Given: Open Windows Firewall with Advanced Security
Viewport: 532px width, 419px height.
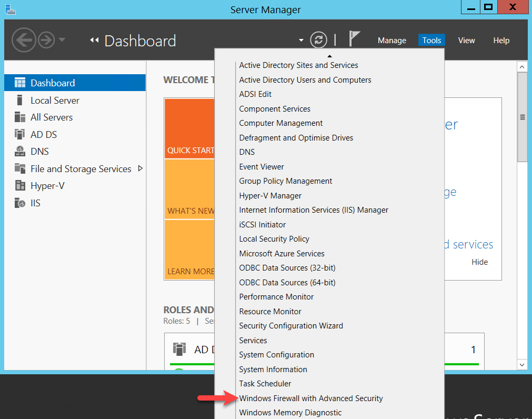Looking at the screenshot, I should [310, 398].
